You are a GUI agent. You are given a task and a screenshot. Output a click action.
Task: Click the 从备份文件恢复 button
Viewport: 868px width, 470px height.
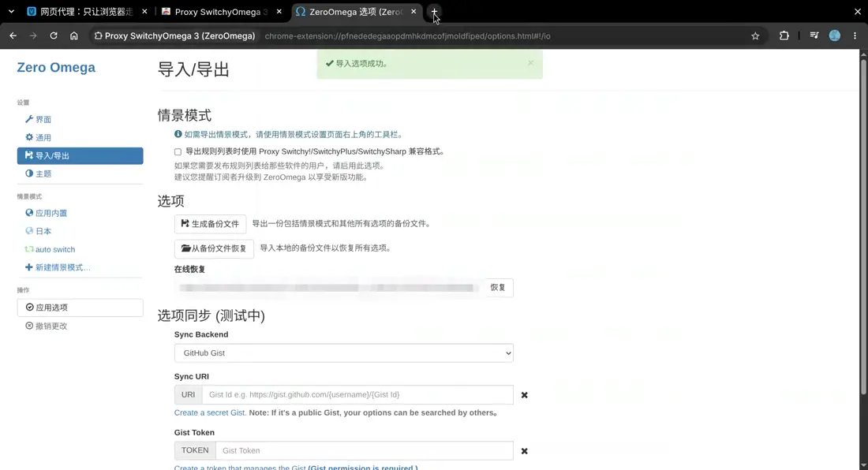[x=214, y=249]
